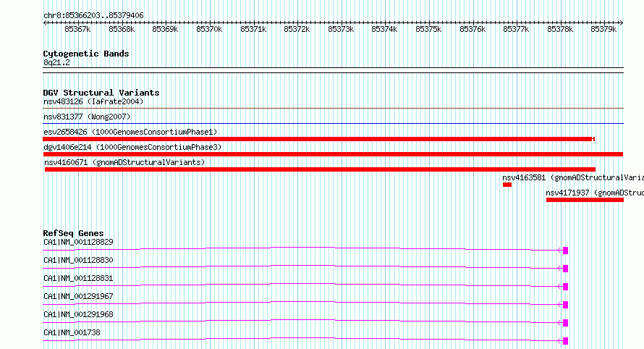
Task: Click the magenta exon box of NM_001128829
Action: pos(566,251)
